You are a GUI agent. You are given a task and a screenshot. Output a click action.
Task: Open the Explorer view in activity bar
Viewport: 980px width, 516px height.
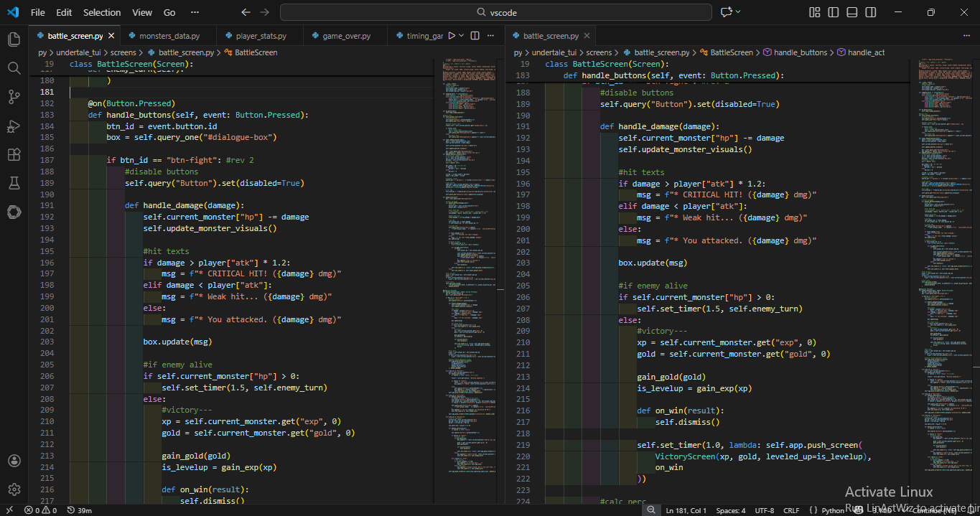(14, 39)
